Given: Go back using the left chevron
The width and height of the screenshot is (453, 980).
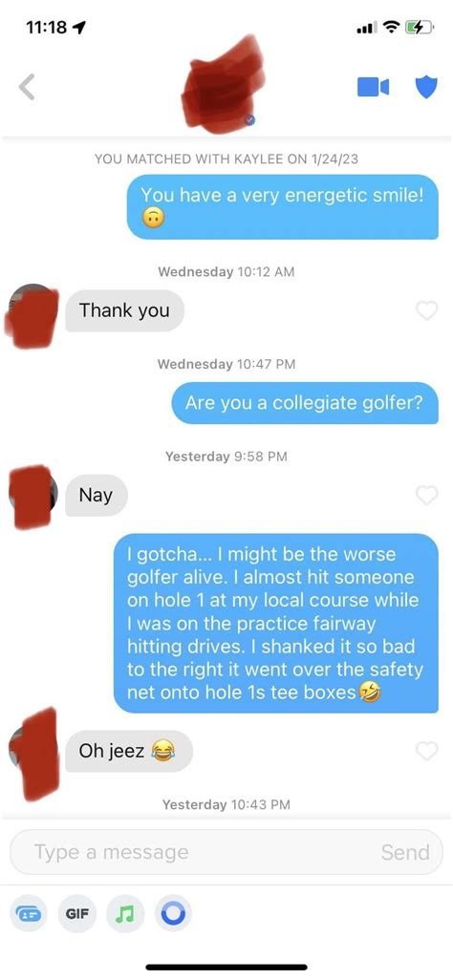Looking at the screenshot, I should coord(27,87).
